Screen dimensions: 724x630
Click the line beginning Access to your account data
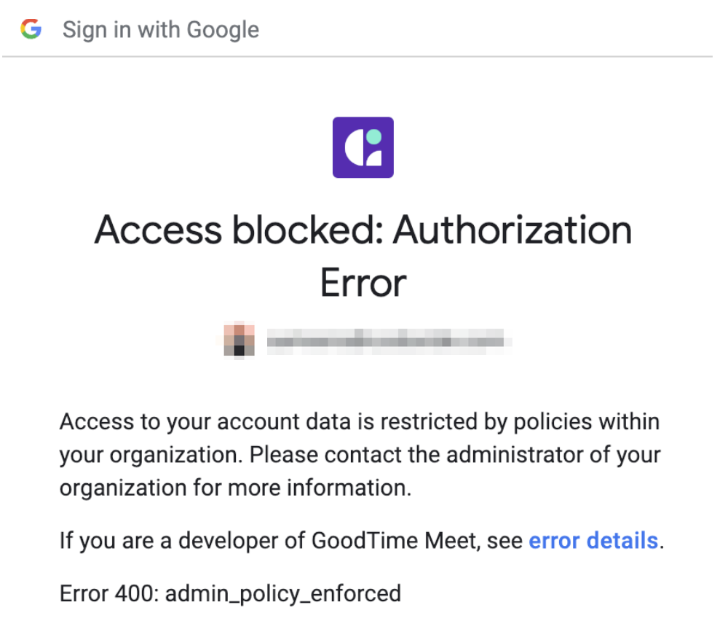point(360,422)
